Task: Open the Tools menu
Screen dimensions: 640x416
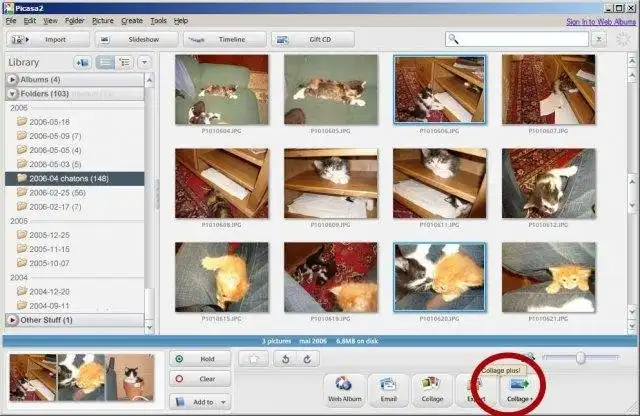Action: [x=158, y=21]
